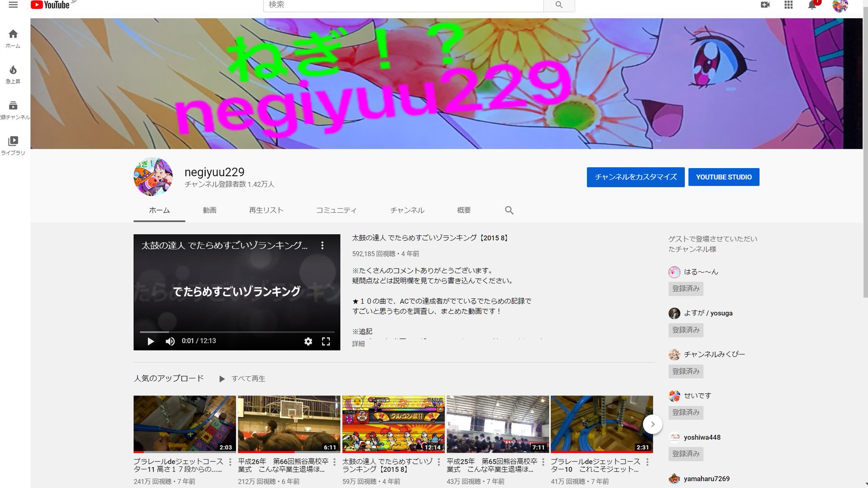
Task: Open the notifications bell
Action: coord(812,5)
